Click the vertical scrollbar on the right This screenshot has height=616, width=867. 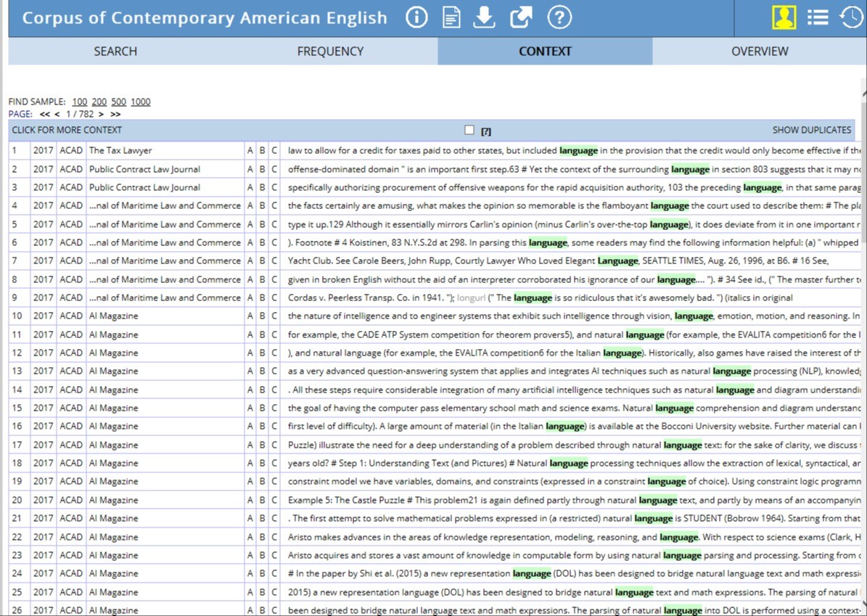(x=863, y=290)
